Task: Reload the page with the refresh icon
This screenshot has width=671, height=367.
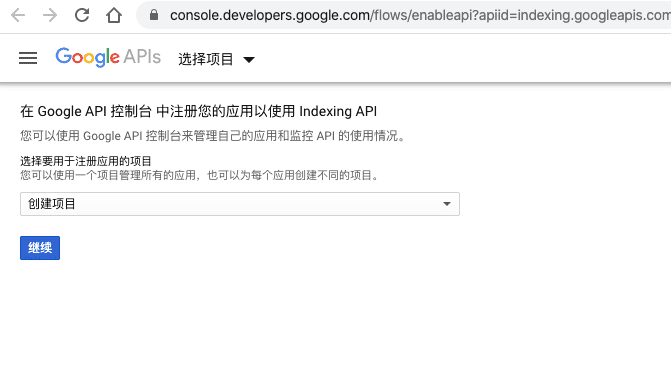Action: click(82, 15)
